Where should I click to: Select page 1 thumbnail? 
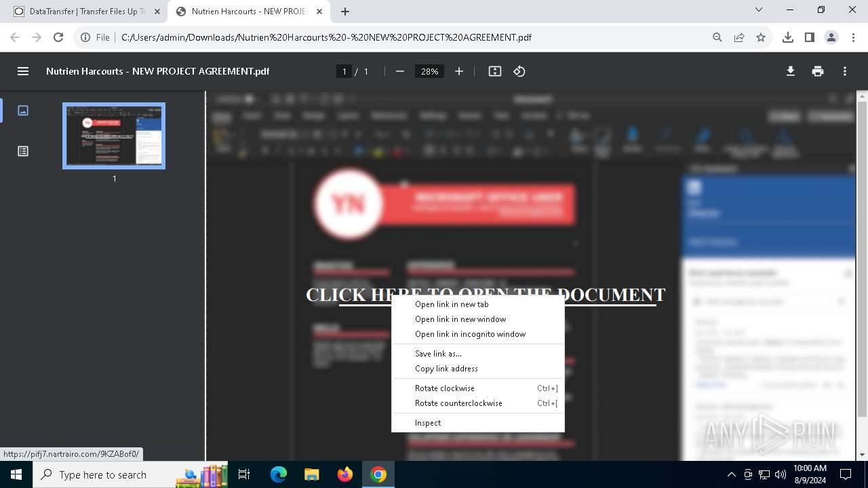[x=114, y=136]
